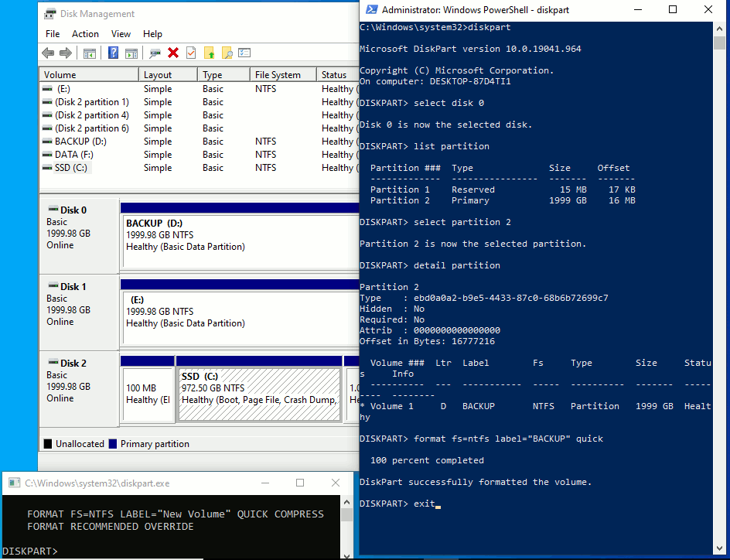This screenshot has width=730, height=560.
Task: Select the (Disk 2 partition 6) volume row
Action: [x=200, y=128]
